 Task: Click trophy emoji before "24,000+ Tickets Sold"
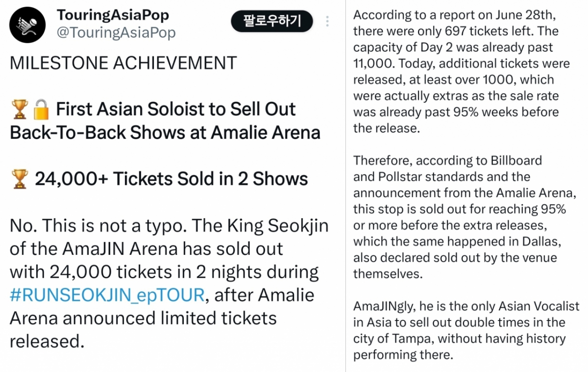tap(20, 179)
